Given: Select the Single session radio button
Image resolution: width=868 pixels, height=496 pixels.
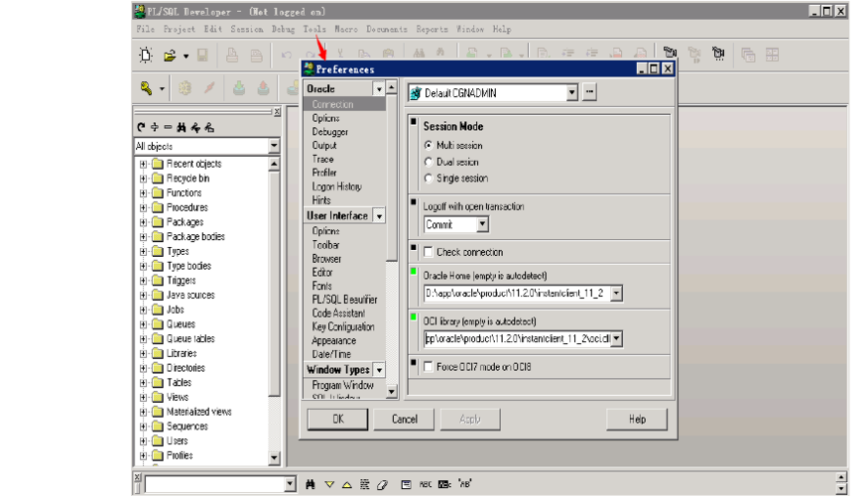Looking at the screenshot, I should point(429,179).
